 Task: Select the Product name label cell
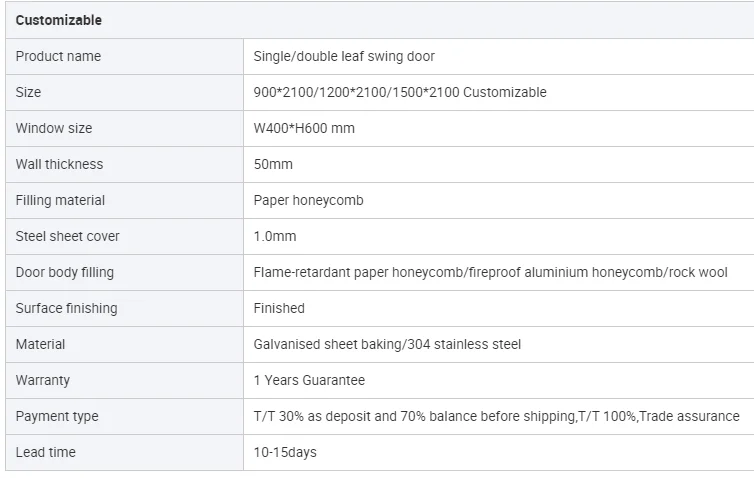point(58,56)
